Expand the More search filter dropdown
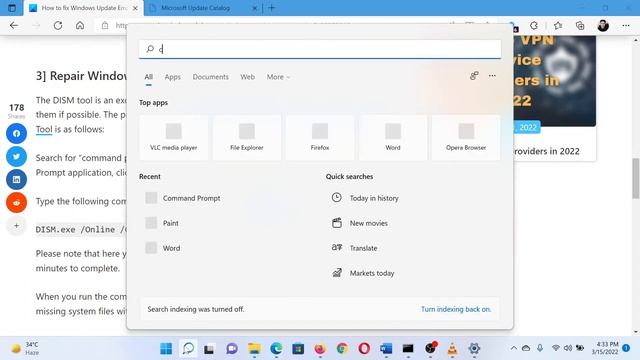The width and height of the screenshot is (640, 360). (x=278, y=77)
